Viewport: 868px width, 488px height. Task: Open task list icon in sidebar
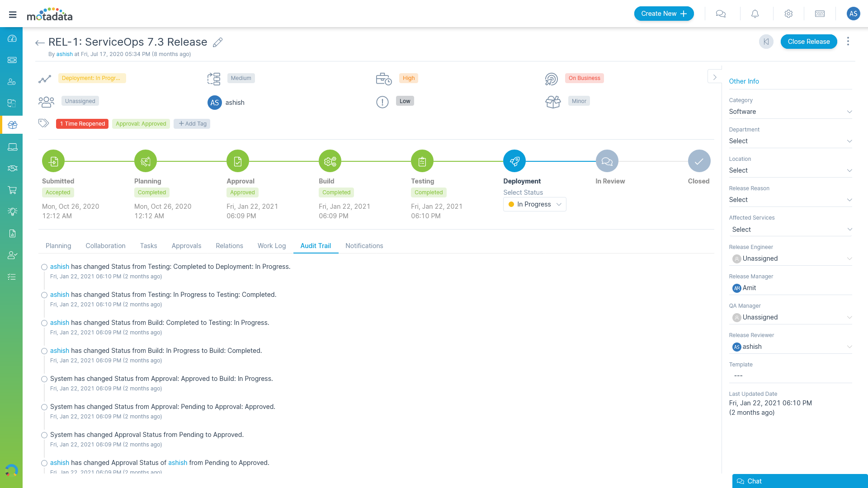[x=12, y=277]
